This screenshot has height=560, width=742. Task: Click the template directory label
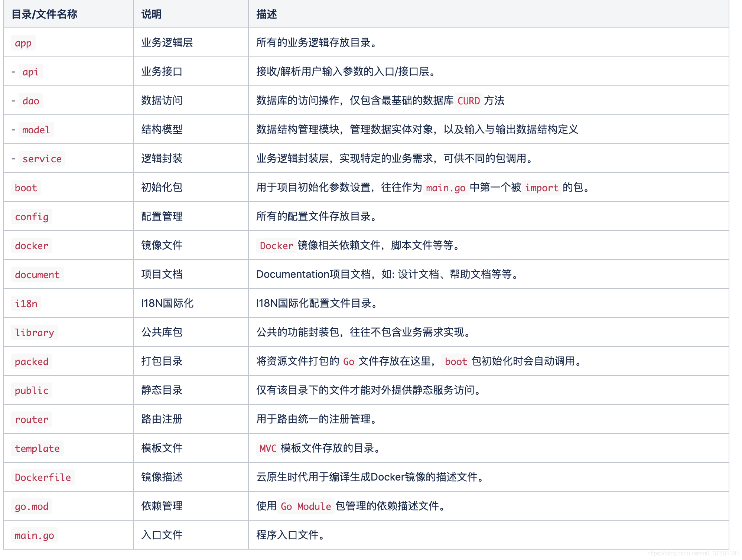37,448
